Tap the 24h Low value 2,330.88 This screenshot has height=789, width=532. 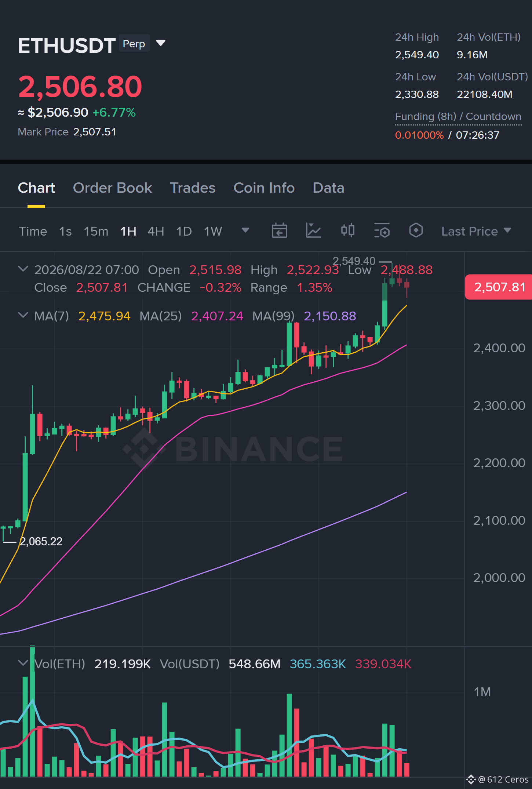[x=417, y=94]
